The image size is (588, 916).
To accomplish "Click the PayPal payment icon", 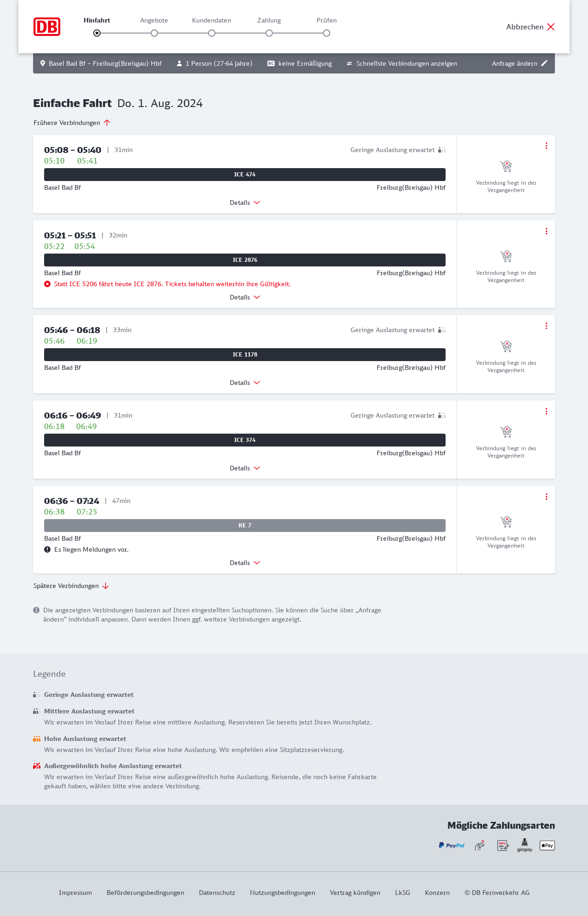I will (452, 845).
